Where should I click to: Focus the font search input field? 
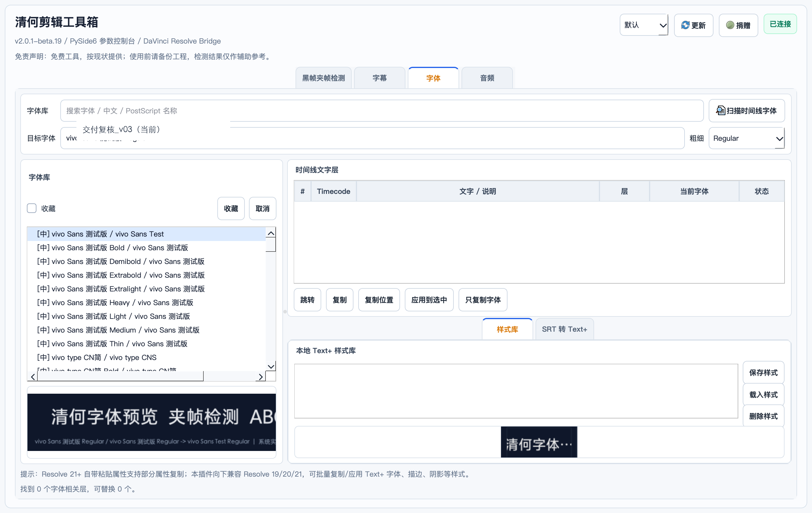(382, 110)
